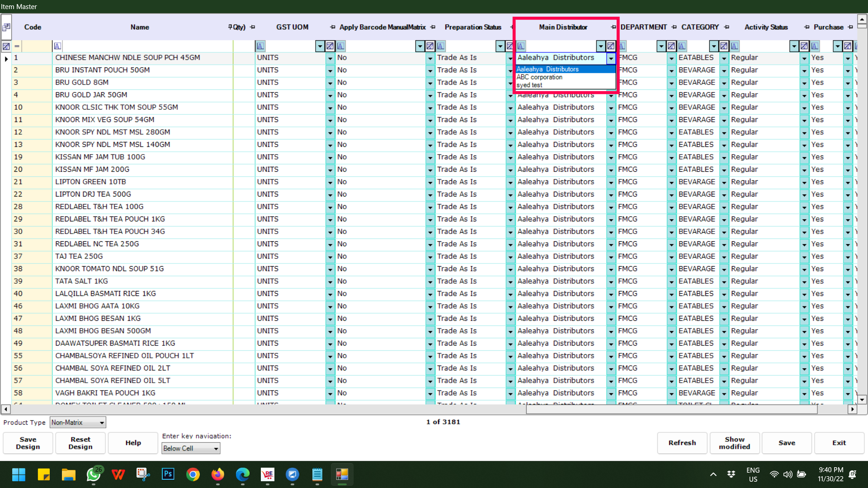
Task: Open Google Chrome from the taskbar
Action: 193,474
